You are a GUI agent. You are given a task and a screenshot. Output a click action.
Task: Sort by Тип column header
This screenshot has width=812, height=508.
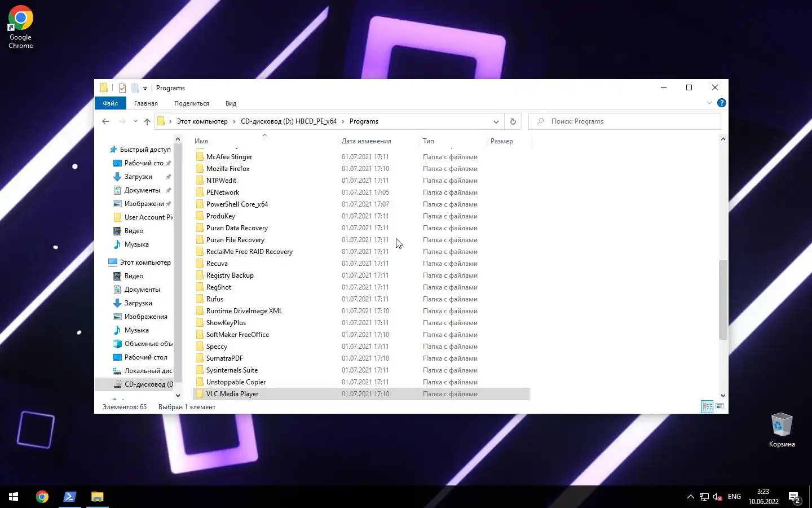[x=453, y=141]
